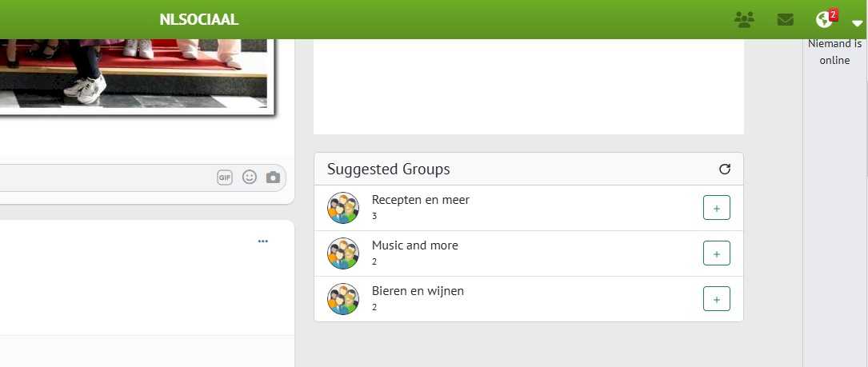This screenshot has height=367, width=868.
Task: Refresh the Suggested Groups list
Action: pos(725,169)
